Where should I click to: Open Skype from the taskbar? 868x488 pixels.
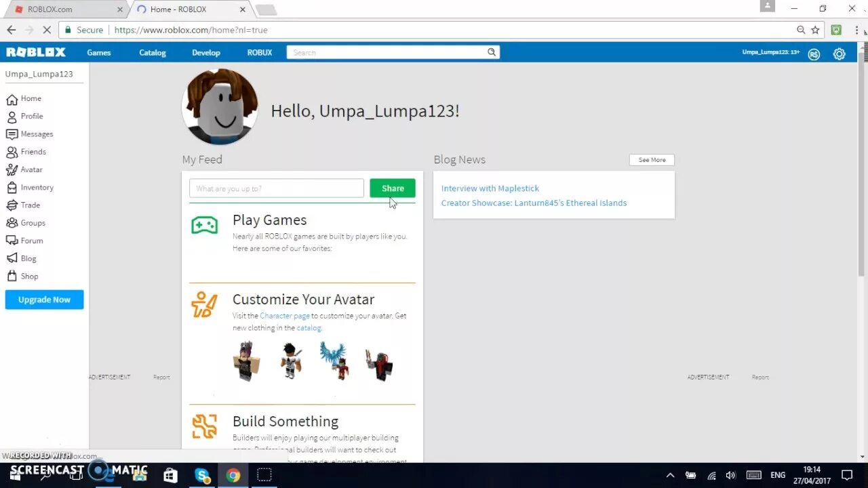tap(202, 475)
